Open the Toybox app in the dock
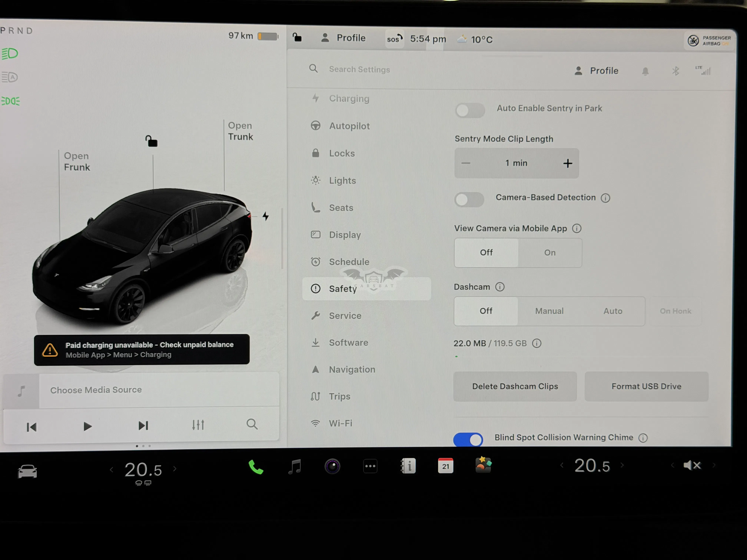 [x=483, y=465]
